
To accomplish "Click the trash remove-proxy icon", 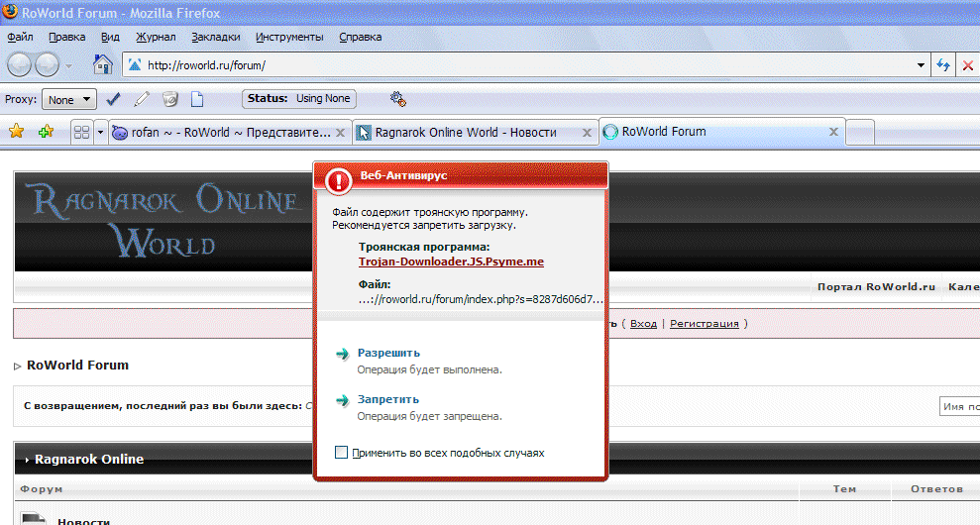I will (x=169, y=99).
